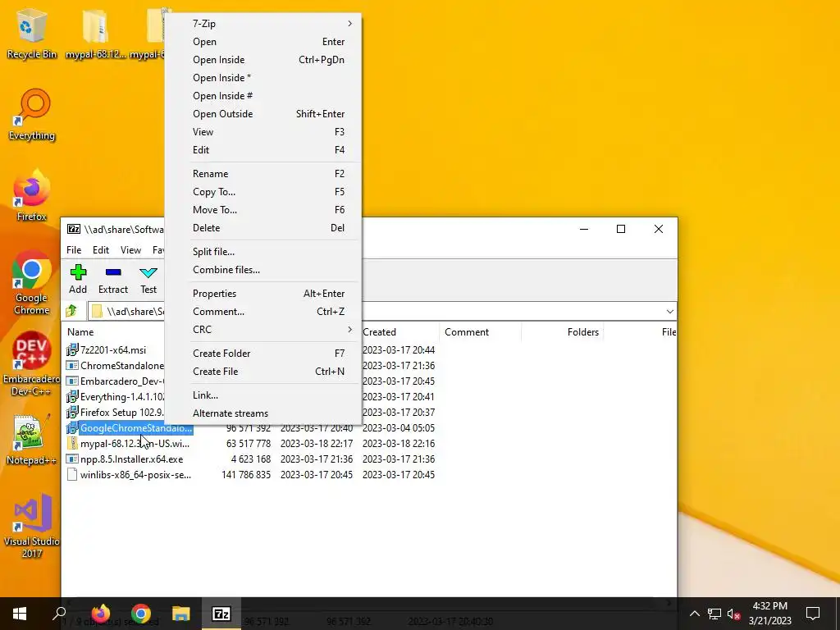The image size is (840, 630).
Task: Choose Rename
Action: point(263,174)
